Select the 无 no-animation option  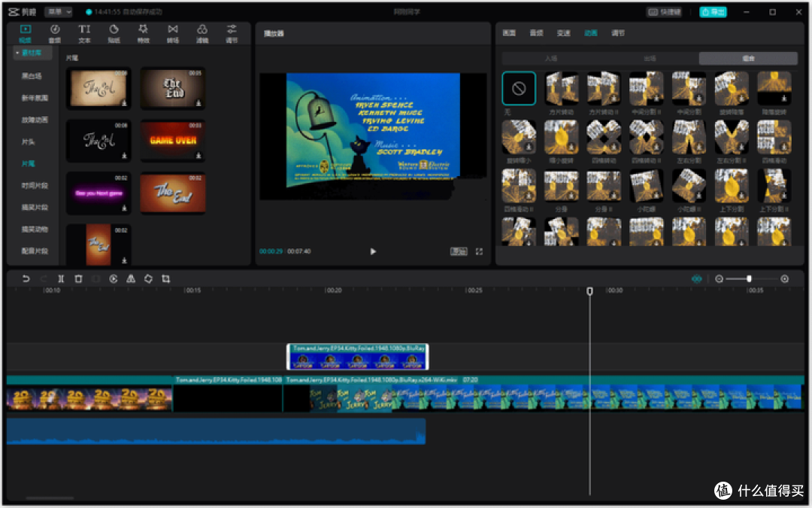click(x=518, y=89)
